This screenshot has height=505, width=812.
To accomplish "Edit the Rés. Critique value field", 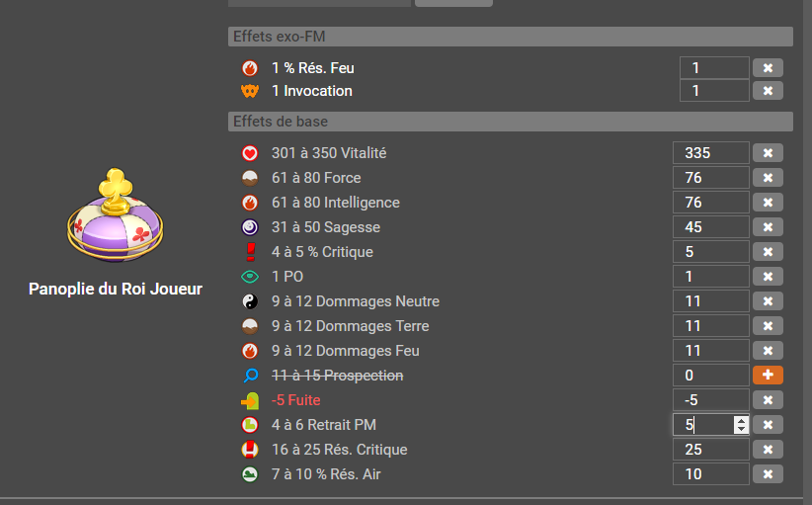I will [x=710, y=449].
